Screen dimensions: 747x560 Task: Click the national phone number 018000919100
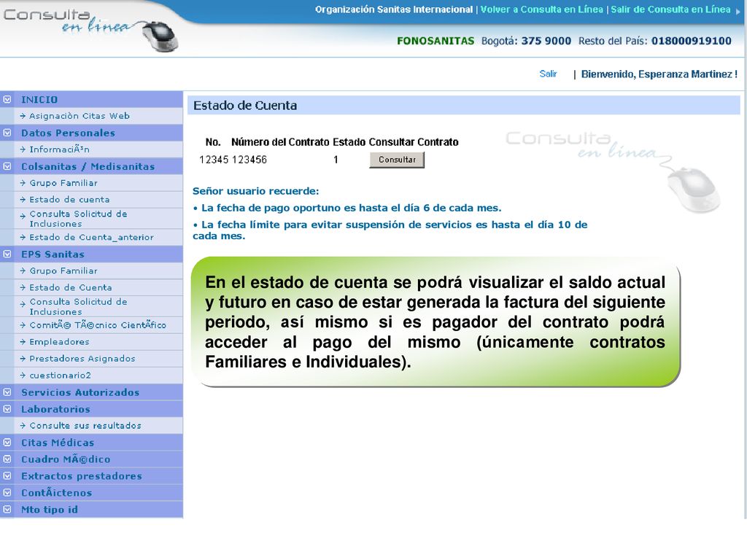[692, 41]
